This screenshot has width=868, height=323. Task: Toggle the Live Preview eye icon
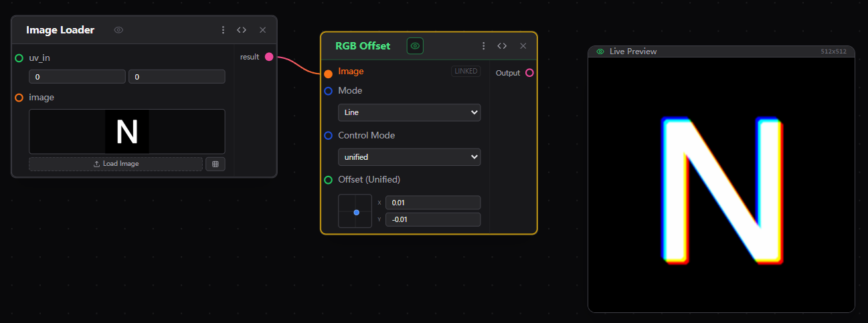(x=600, y=51)
